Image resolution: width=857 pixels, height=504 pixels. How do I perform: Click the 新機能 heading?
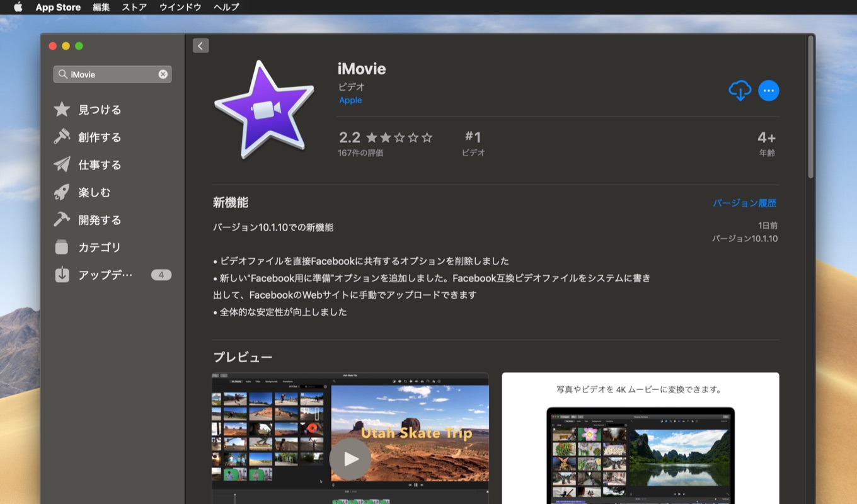click(231, 203)
